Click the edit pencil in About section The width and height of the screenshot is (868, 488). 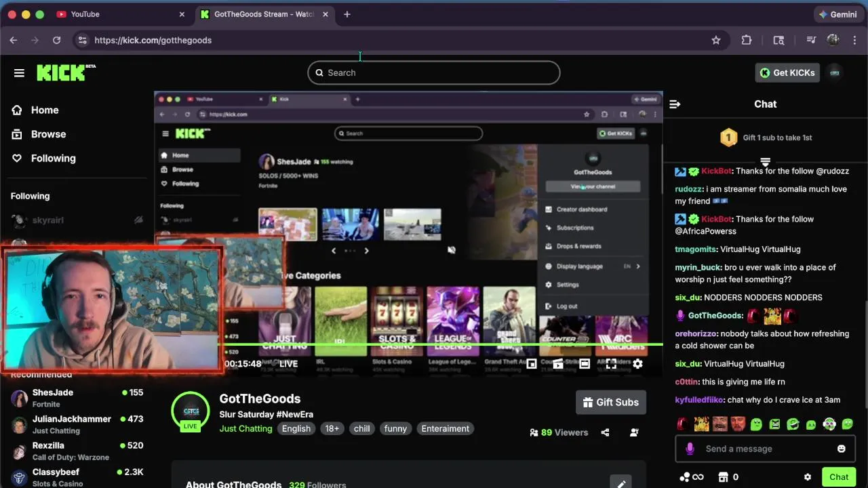[621, 484]
